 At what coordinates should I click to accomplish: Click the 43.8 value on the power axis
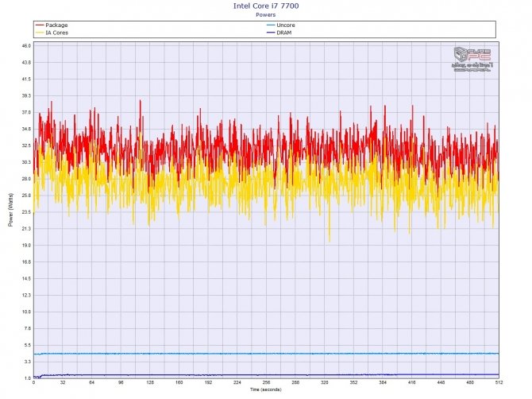point(26,63)
